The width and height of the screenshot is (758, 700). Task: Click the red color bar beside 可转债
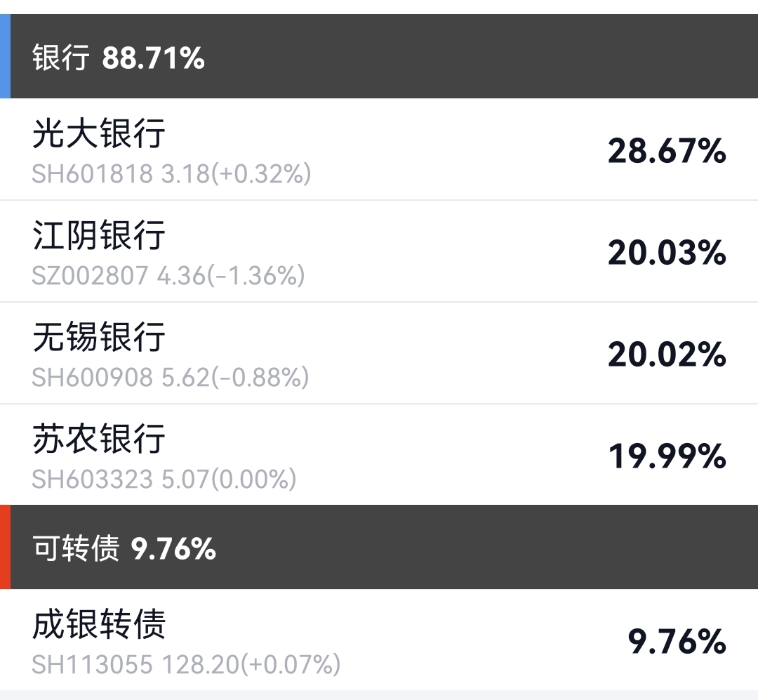click(5, 547)
